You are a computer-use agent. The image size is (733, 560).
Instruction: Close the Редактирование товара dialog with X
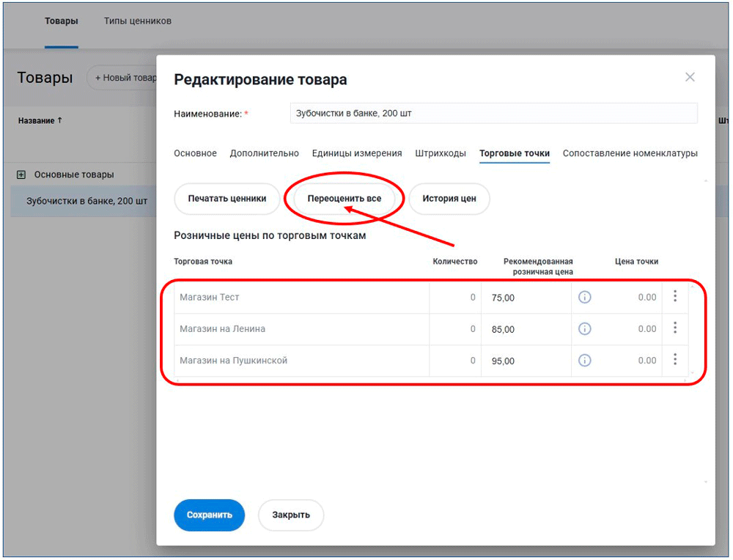[689, 77]
